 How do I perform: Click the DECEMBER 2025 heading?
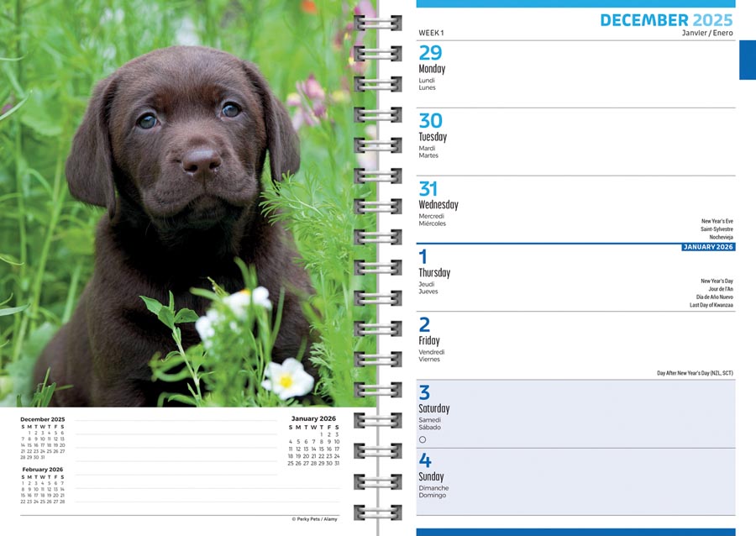(666, 20)
